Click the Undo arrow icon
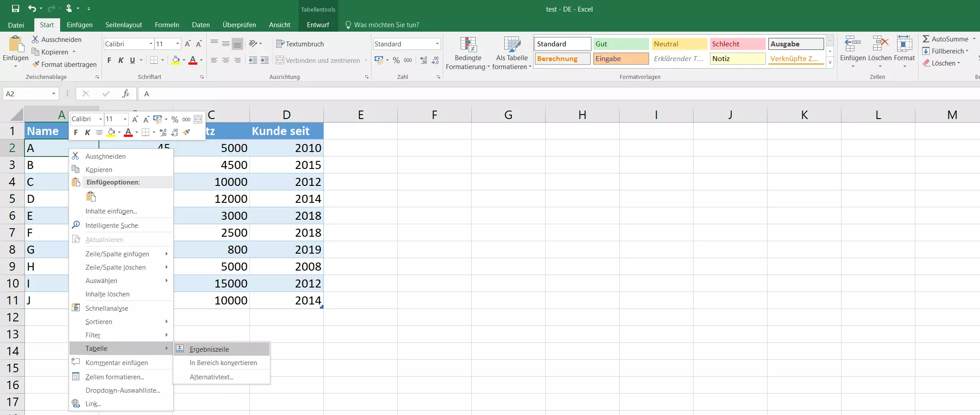Screen dimensions: 980x415 pyautogui.click(x=32, y=8)
